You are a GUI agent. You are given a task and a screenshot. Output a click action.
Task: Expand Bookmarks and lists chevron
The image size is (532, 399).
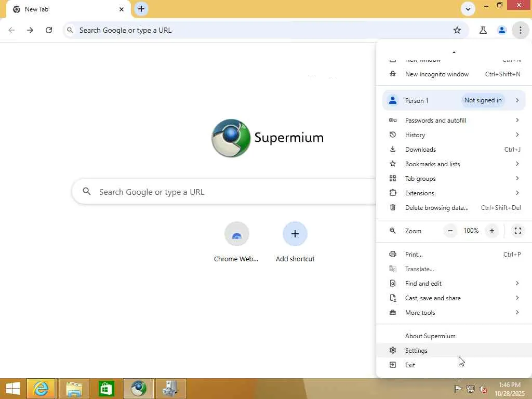[x=517, y=164]
